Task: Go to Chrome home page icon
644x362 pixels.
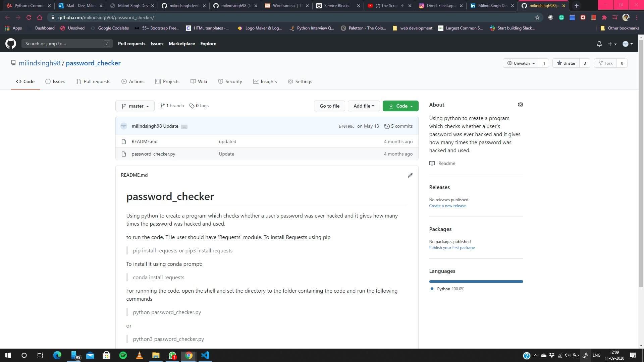Action: pyautogui.click(x=40, y=17)
